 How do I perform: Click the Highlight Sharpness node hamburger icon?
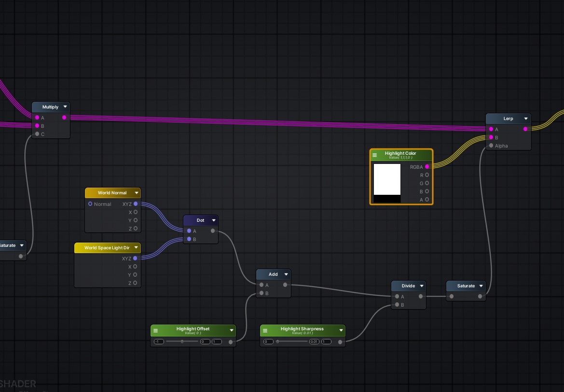265,331
